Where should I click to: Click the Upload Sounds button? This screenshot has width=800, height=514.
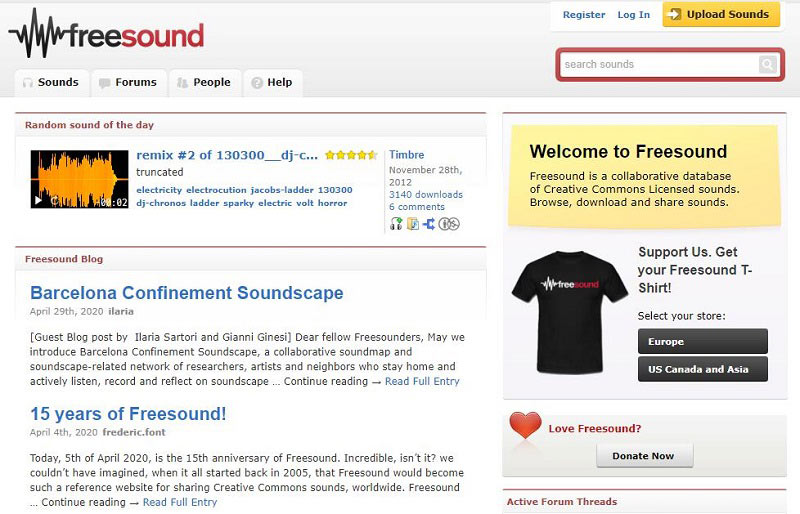tap(721, 14)
